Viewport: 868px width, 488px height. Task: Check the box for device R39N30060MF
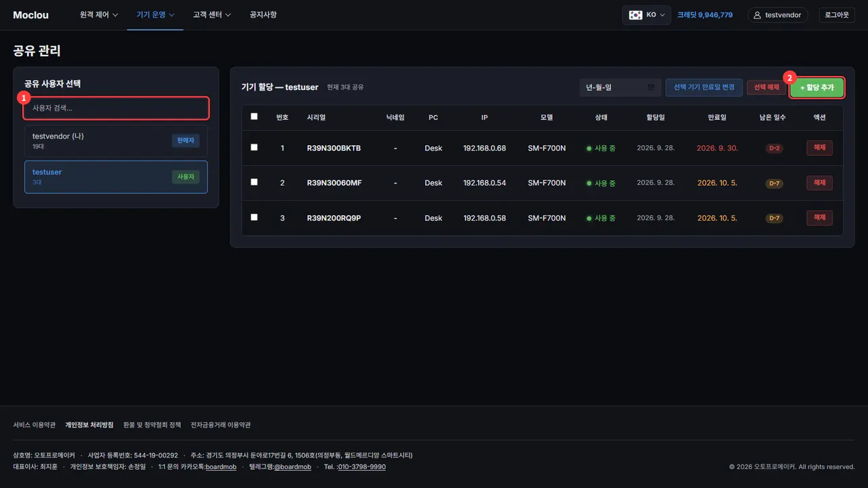pos(254,182)
